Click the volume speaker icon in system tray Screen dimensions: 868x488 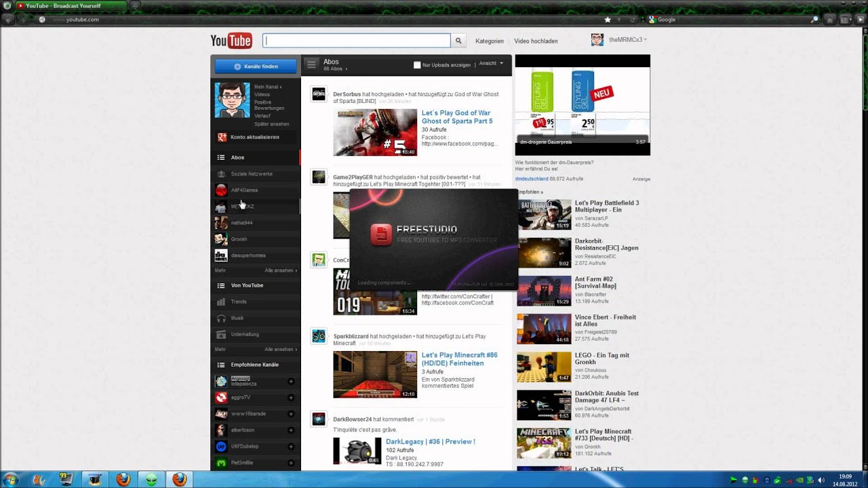tap(821, 480)
